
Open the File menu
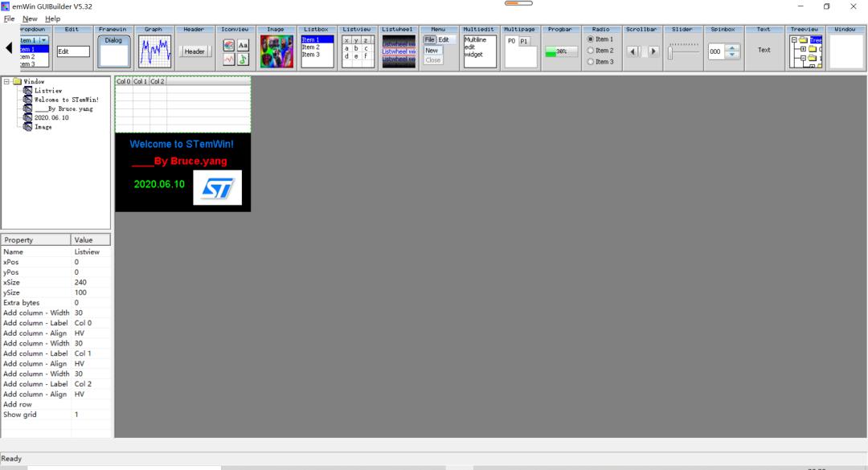[x=9, y=18]
